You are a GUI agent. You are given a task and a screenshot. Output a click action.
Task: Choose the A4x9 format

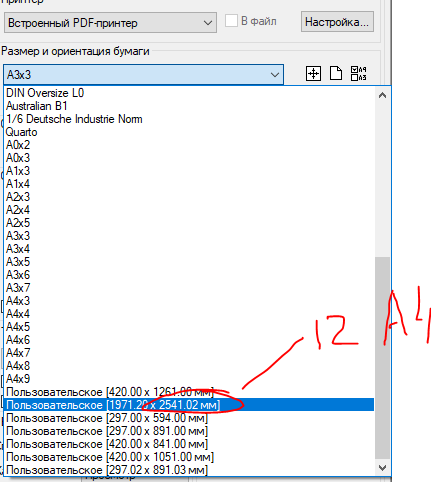189,379
